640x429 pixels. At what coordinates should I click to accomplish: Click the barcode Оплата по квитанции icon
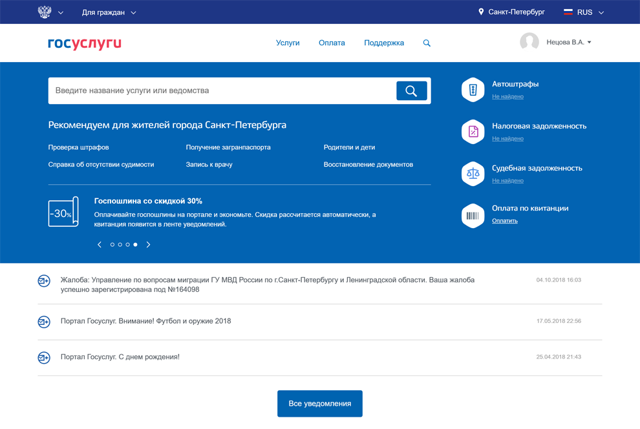click(x=473, y=216)
